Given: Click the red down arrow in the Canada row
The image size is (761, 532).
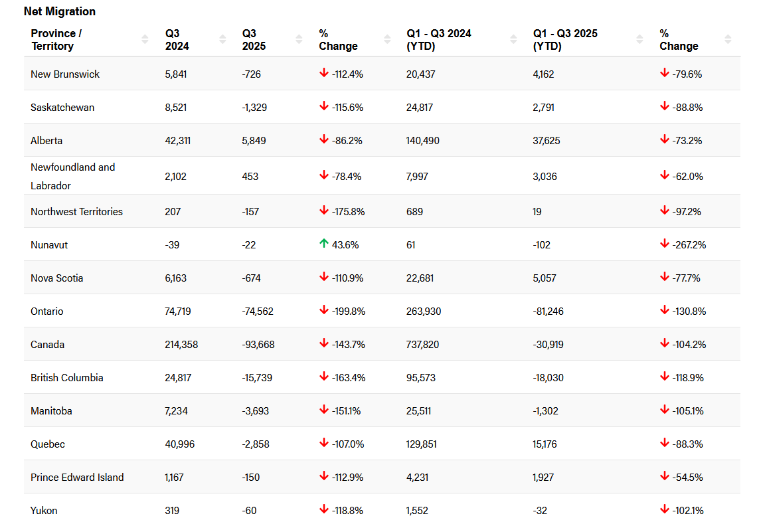Looking at the screenshot, I should click(325, 344).
